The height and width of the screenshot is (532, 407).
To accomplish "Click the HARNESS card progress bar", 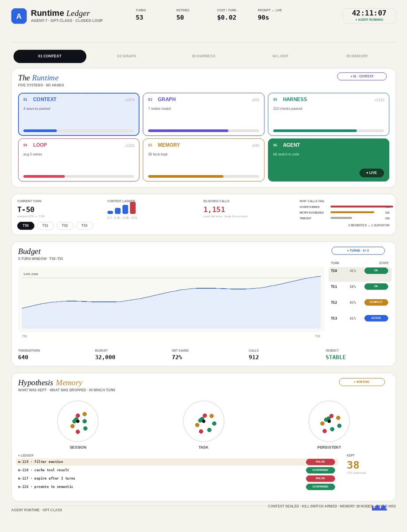I will [329, 131].
